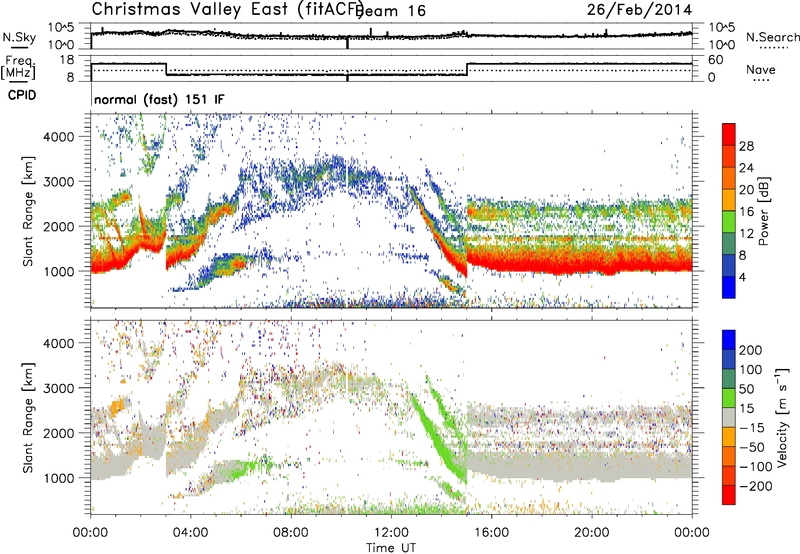Click the 3000 tick on the power panel

point(58,182)
